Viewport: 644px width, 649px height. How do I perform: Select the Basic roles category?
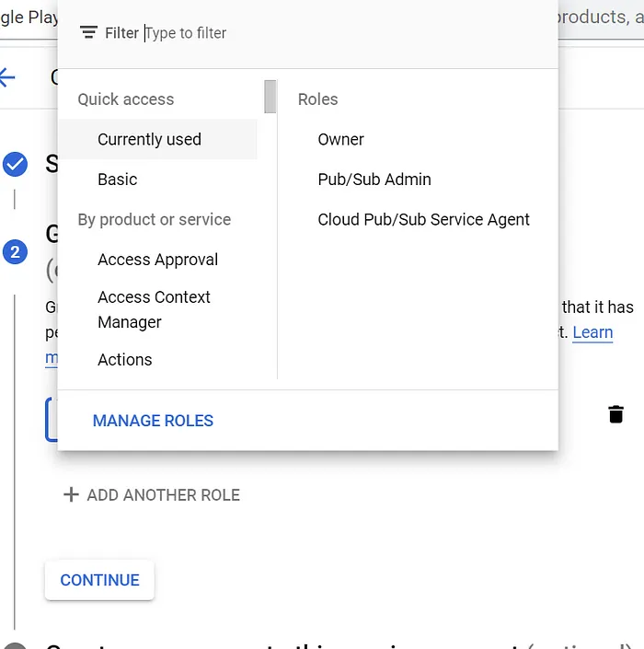tap(118, 180)
